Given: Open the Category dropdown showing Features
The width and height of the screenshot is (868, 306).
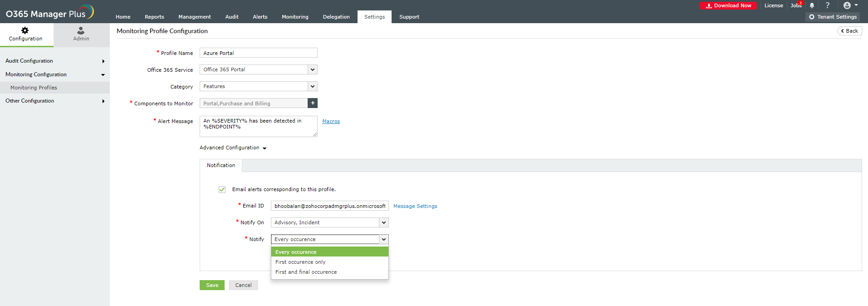Looking at the screenshot, I should coord(258,86).
